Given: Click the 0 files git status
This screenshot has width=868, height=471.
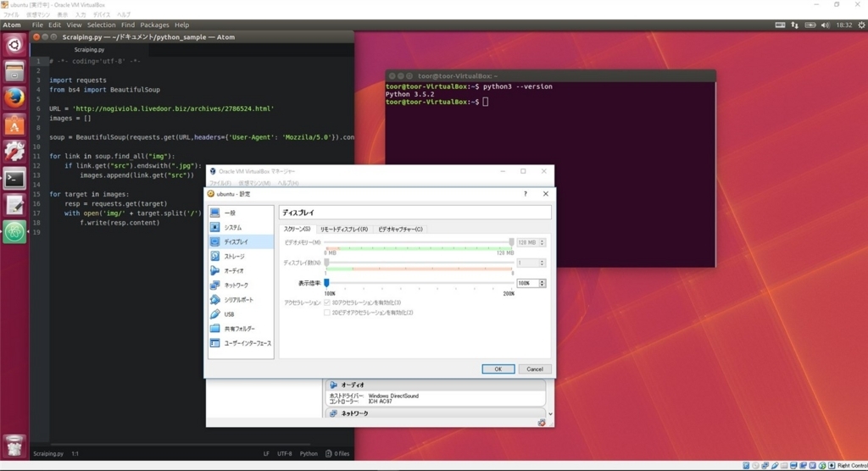Looking at the screenshot, I should tap(337, 454).
